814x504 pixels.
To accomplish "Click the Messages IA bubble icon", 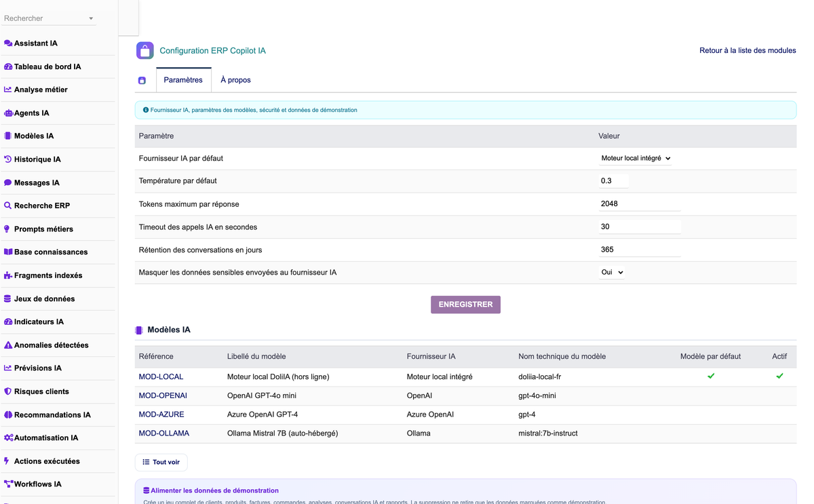I will pyautogui.click(x=8, y=182).
